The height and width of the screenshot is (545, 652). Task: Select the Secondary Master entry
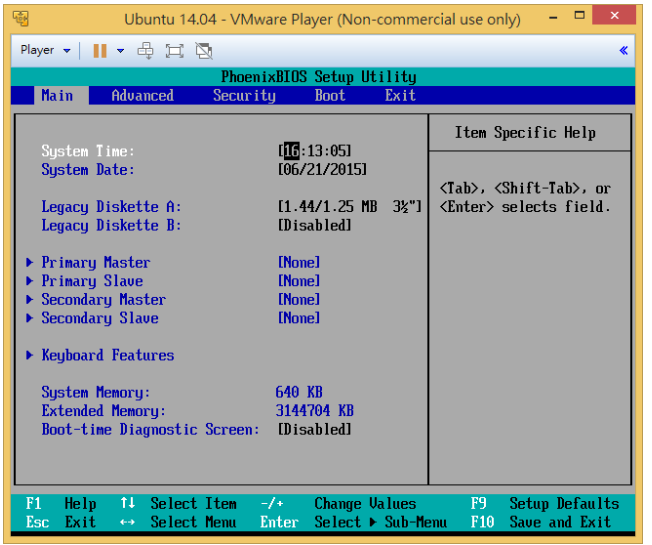[104, 300]
